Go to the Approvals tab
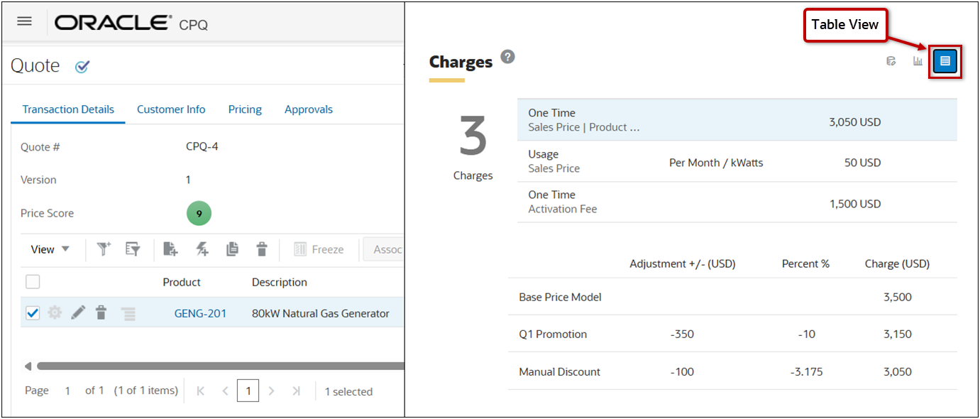This screenshot has width=980, height=419. point(309,109)
